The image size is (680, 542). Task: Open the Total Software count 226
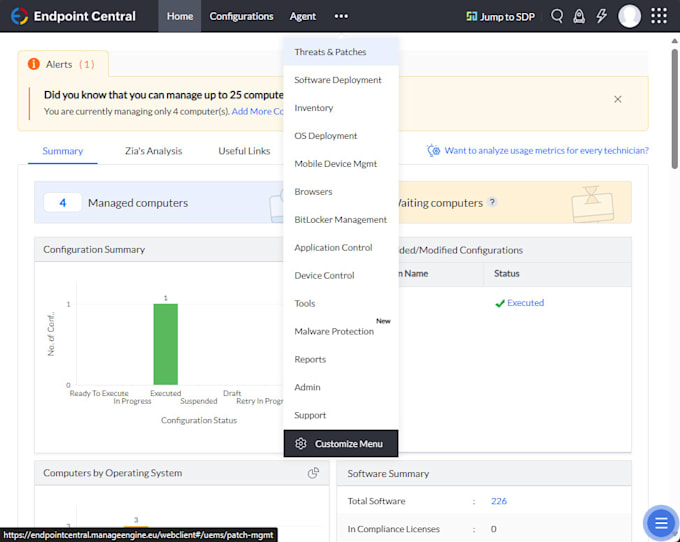(x=498, y=501)
